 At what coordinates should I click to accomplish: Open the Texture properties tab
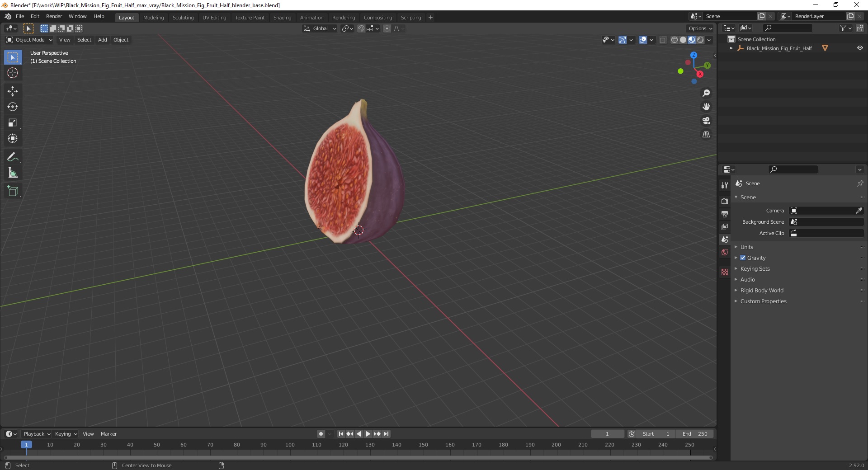[725, 272]
